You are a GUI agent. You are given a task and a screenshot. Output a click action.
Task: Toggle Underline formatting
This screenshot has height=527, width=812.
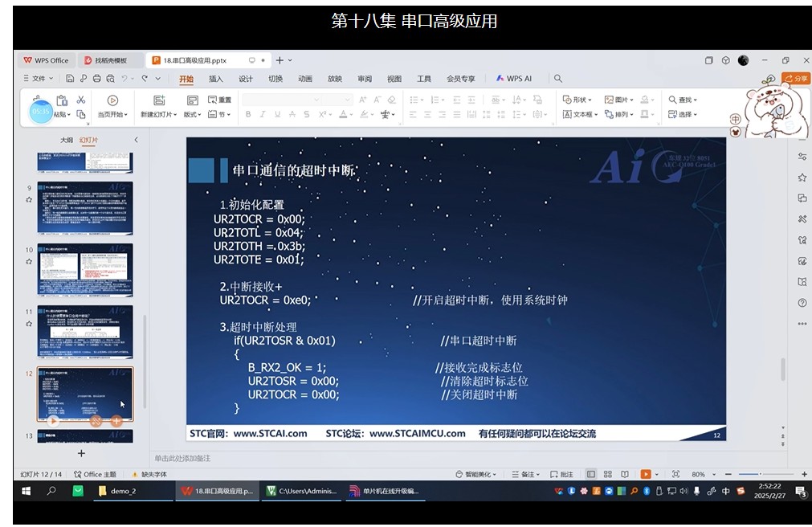tap(278, 114)
